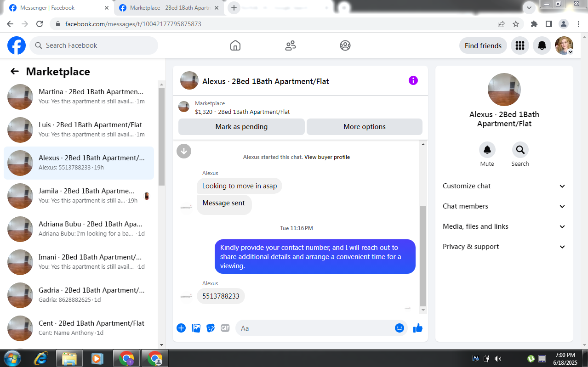This screenshot has width=588, height=367.
Task: Open the Chrome profile avatar icon
Action: click(563, 24)
